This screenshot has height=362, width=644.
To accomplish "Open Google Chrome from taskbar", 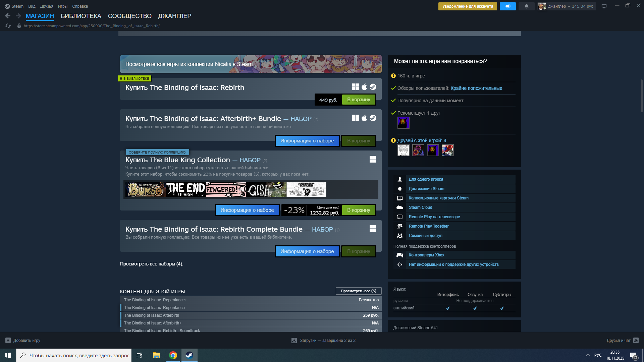I will point(173,355).
